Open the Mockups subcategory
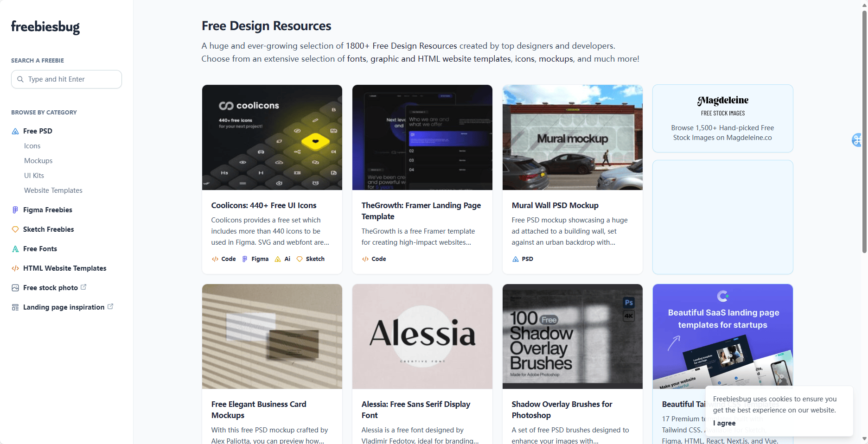Screen dimensions: 868x444 (38, 161)
